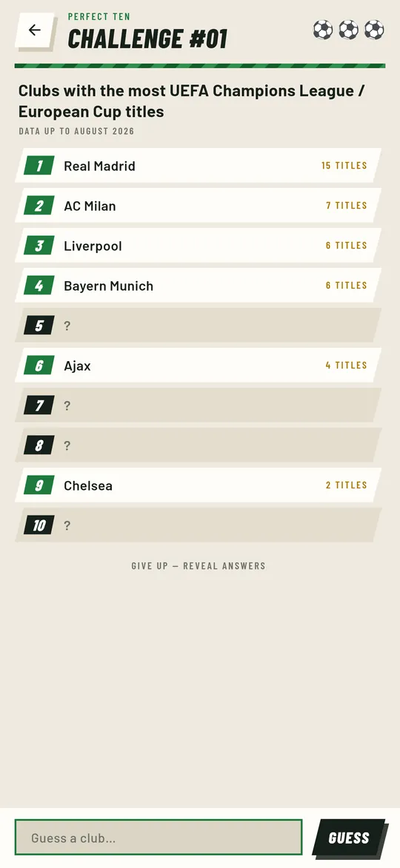Select the dark rank 10 number badge
400x868 pixels.
(x=39, y=525)
